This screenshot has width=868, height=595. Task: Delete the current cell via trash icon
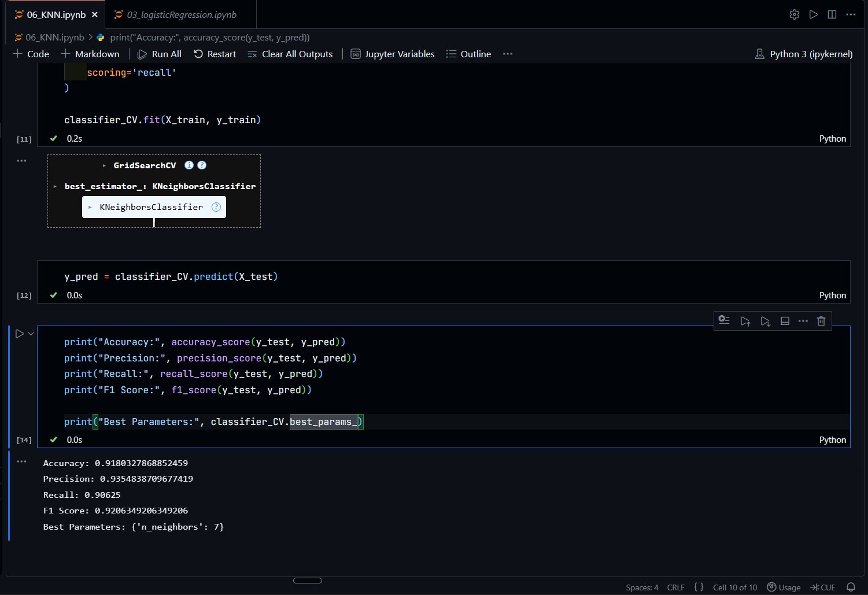point(821,321)
